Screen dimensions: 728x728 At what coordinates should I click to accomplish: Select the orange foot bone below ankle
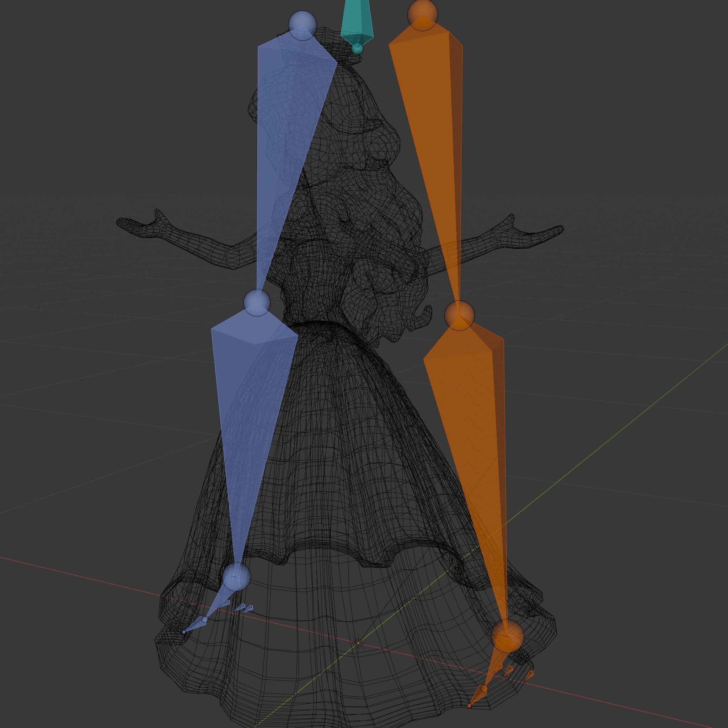pyautogui.click(x=495, y=664)
